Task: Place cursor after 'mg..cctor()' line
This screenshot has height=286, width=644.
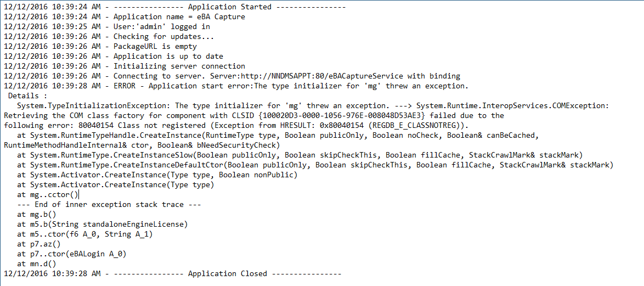Action: point(78,195)
